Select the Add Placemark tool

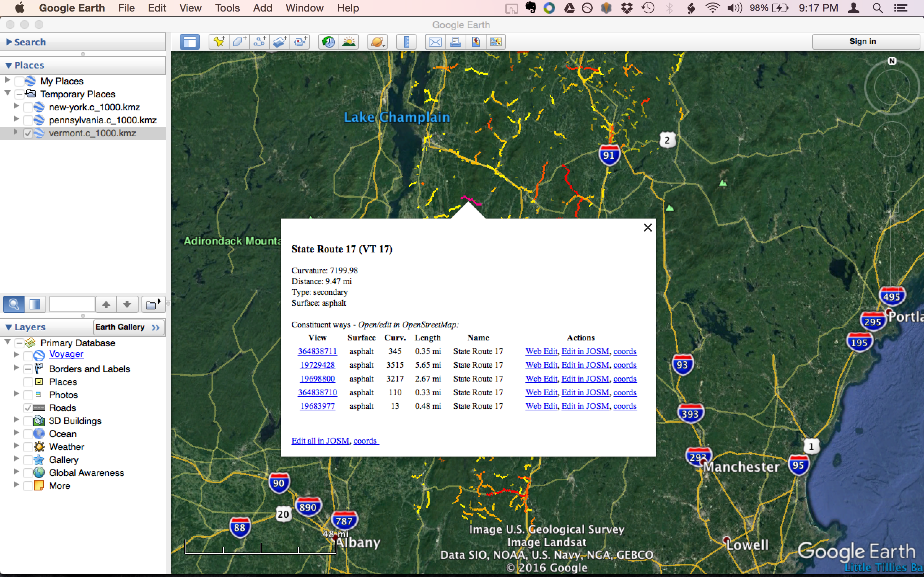tap(218, 41)
